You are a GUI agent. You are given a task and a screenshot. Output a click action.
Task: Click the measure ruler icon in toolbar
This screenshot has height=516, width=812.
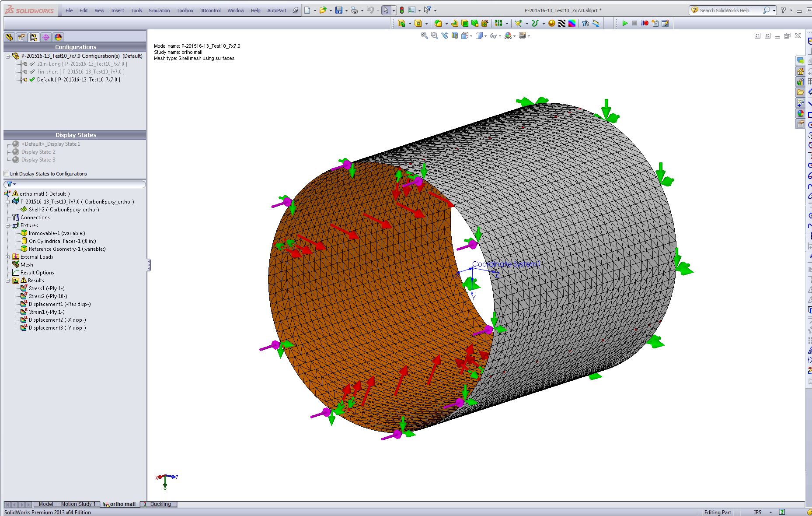596,23
